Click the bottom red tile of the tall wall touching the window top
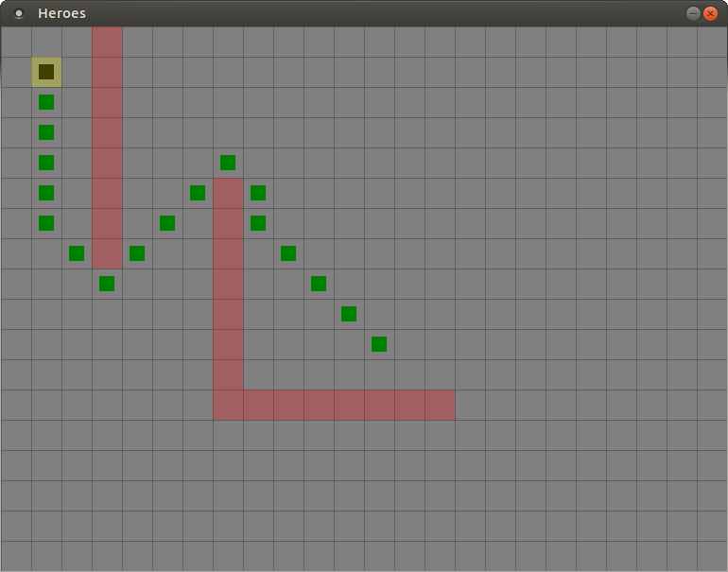 click(x=107, y=254)
